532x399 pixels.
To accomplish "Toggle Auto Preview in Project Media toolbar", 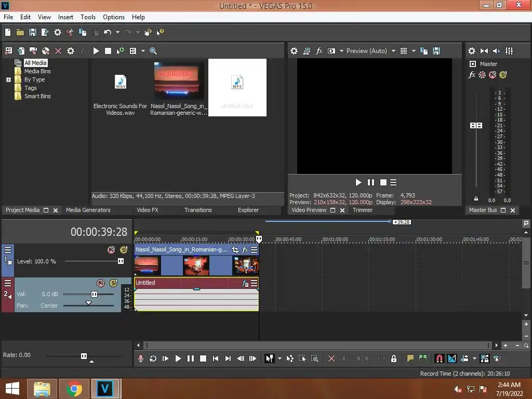I will click(120, 51).
